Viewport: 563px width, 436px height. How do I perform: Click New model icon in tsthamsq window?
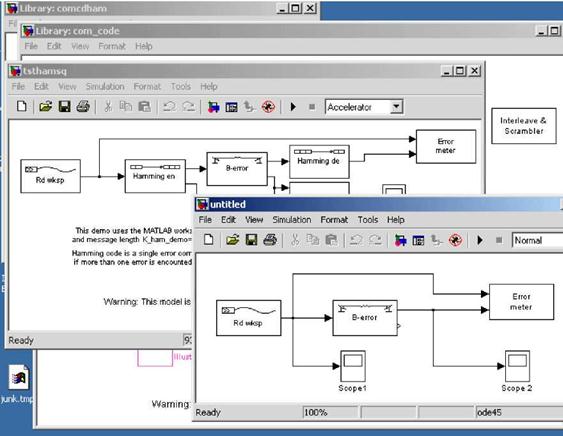point(22,106)
